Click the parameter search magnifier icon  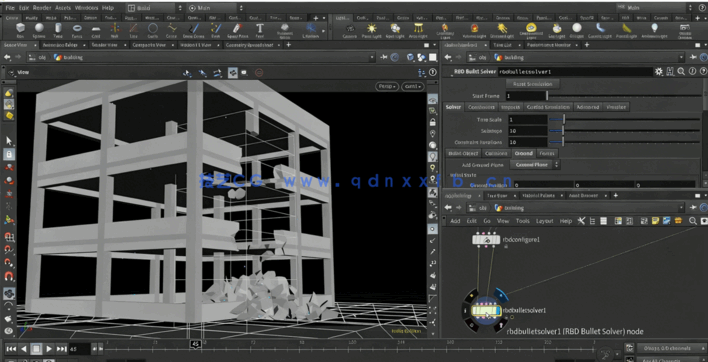[681, 72]
